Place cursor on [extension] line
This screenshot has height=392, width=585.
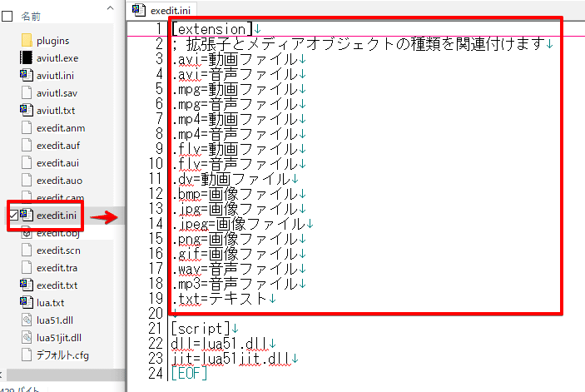(212, 29)
